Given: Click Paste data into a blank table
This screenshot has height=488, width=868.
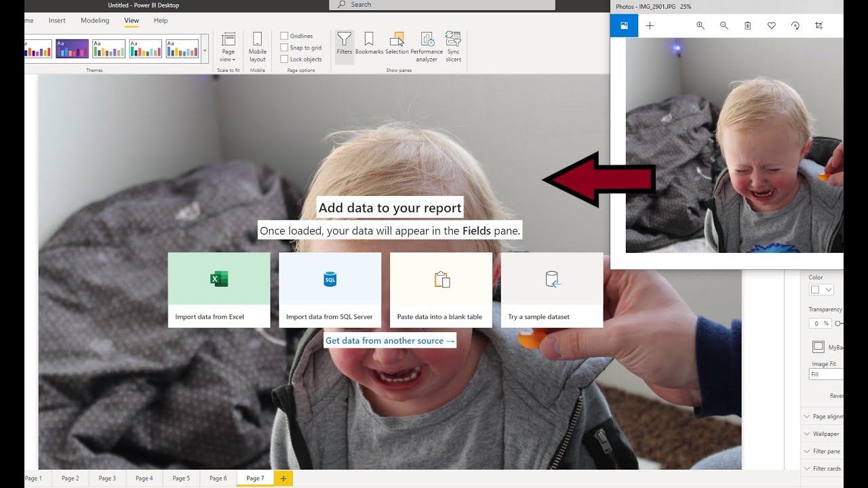Looking at the screenshot, I should [441, 290].
